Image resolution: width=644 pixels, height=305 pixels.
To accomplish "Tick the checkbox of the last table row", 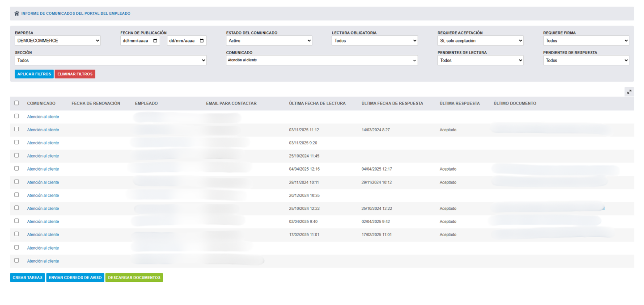I will pyautogui.click(x=17, y=260).
